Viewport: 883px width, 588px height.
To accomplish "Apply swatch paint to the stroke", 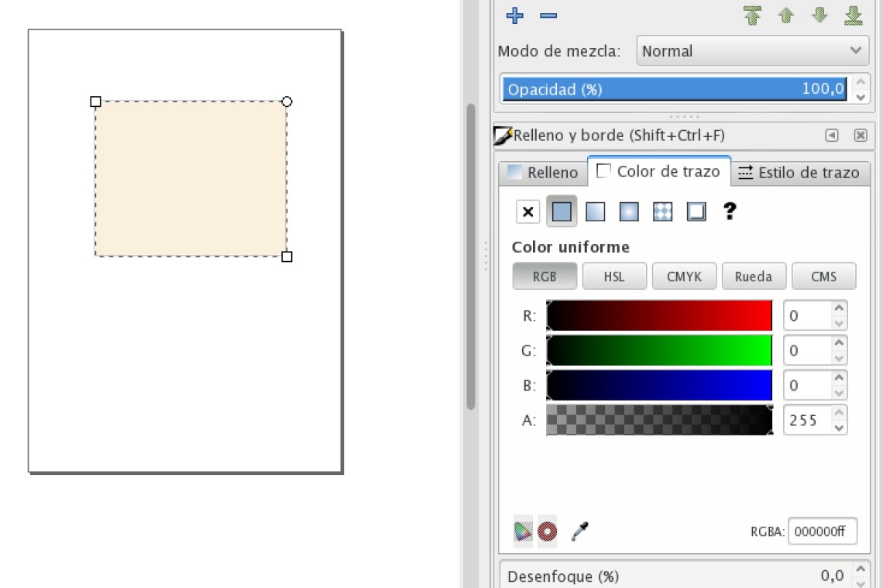I will [x=695, y=211].
